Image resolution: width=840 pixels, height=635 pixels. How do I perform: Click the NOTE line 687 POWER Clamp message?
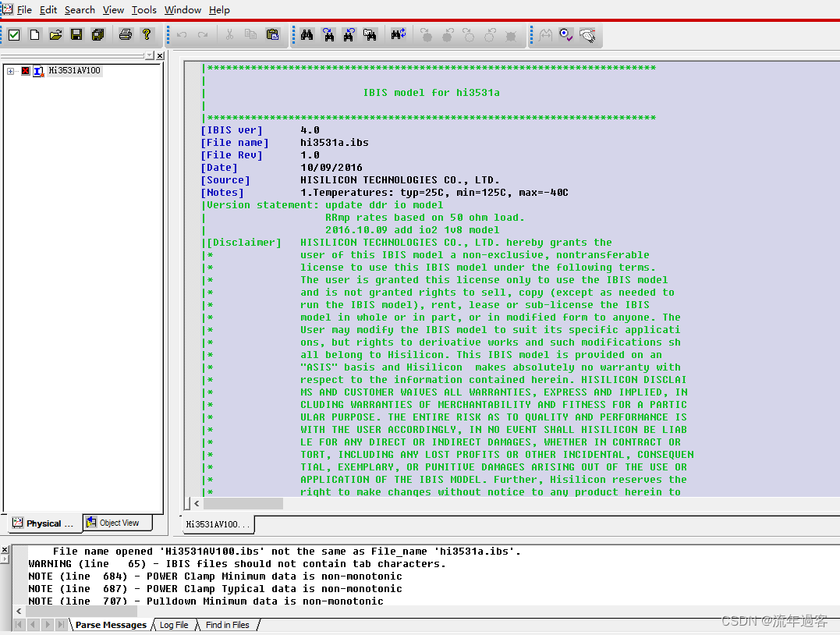[x=214, y=588]
